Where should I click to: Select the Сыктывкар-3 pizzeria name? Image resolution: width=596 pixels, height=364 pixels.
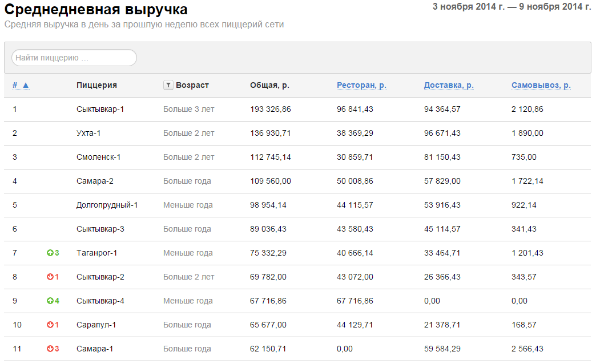coord(100,229)
